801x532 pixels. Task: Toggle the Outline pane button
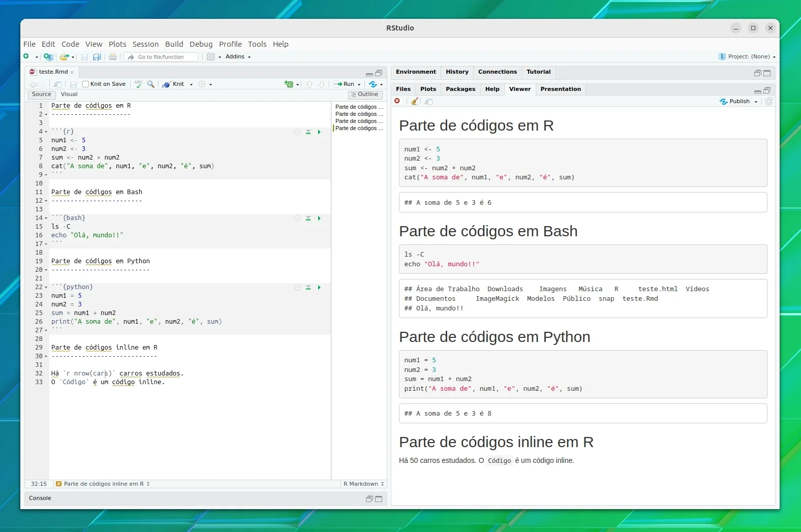[365, 95]
